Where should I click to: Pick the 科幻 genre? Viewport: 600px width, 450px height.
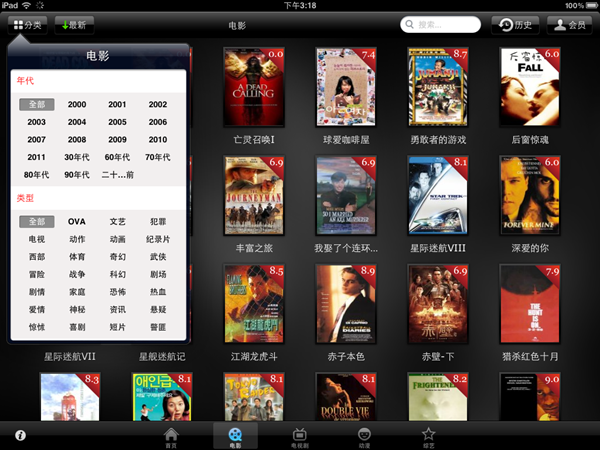[117, 274]
